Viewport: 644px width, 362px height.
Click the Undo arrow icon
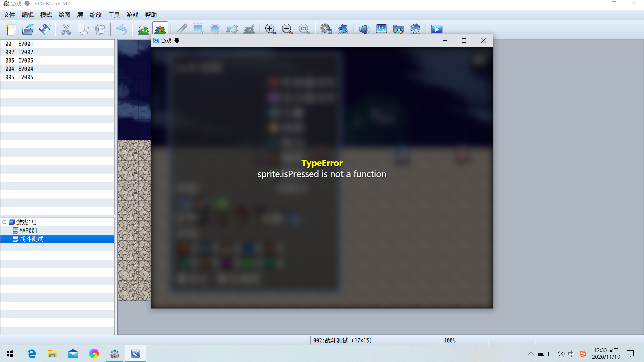[121, 29]
